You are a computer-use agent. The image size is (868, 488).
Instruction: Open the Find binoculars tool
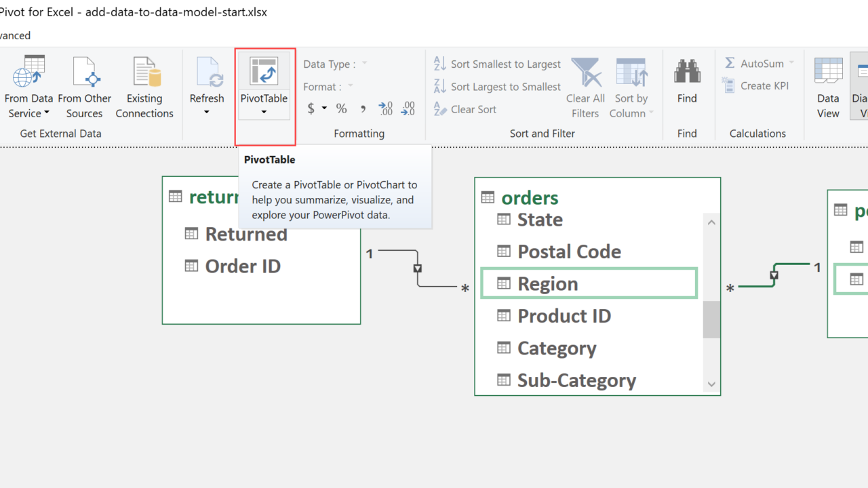(687, 72)
